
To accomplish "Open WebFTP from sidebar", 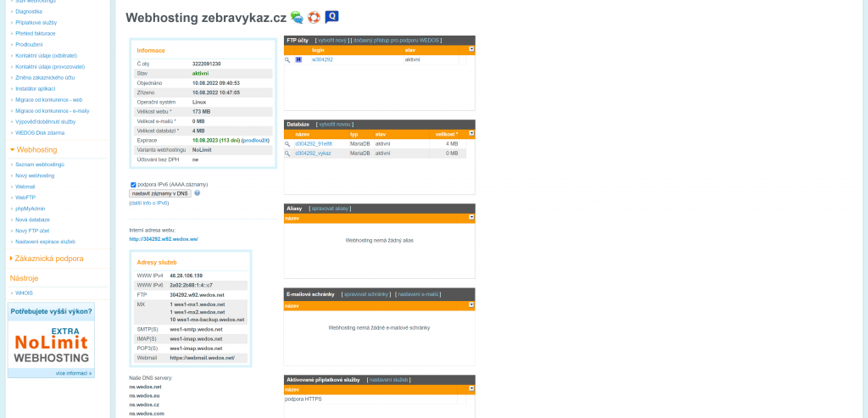I will (25, 198).
